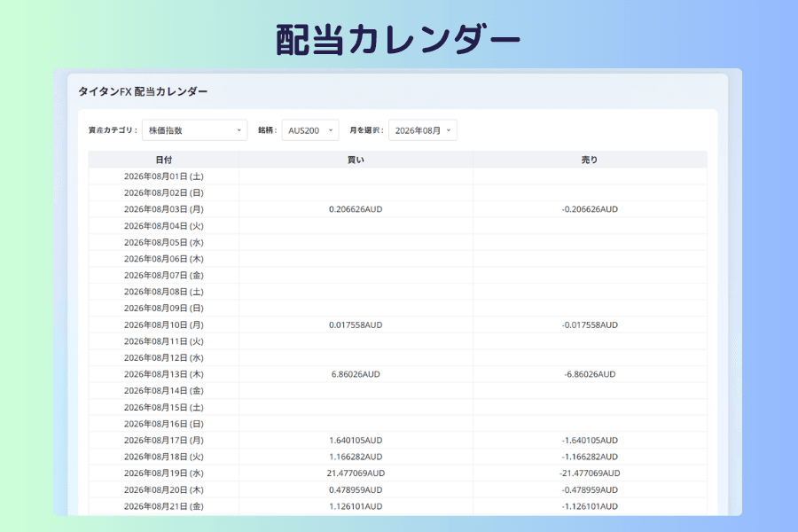Click sell value -0.478959AUD
798x532 pixels.
pos(590,489)
